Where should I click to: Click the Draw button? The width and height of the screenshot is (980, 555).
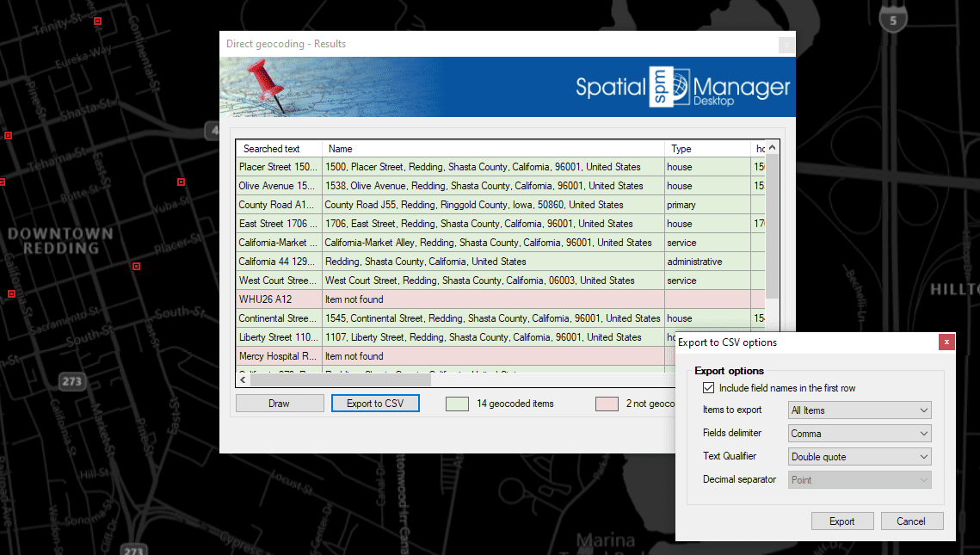click(x=279, y=403)
